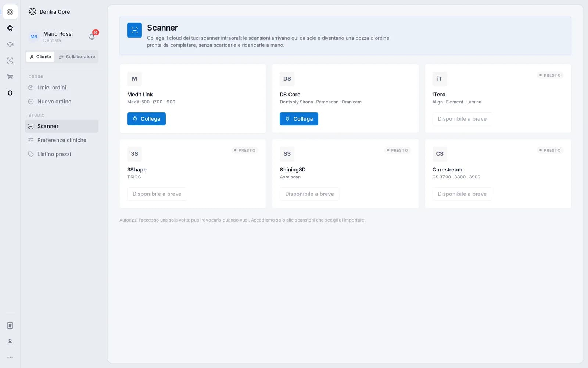The height and width of the screenshot is (368, 588).
Task: Click Disponibile a breve on the Shining3D card
Action: tap(309, 194)
